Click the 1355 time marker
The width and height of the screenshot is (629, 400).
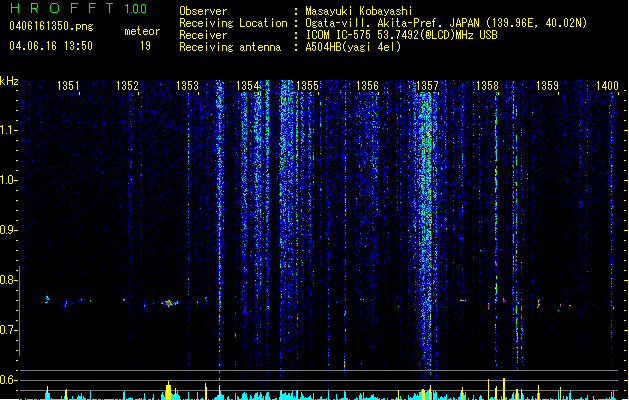pyautogui.click(x=307, y=86)
